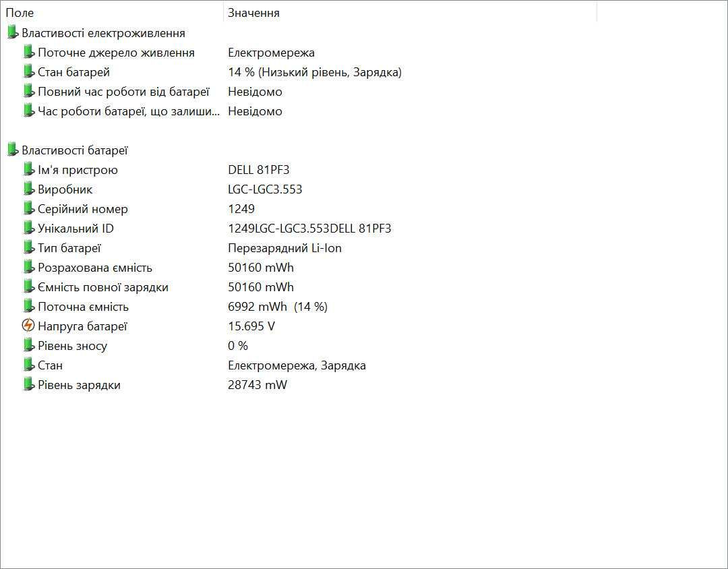Click icon next to 'Стан батарей'
728x569 pixels.
(x=29, y=72)
